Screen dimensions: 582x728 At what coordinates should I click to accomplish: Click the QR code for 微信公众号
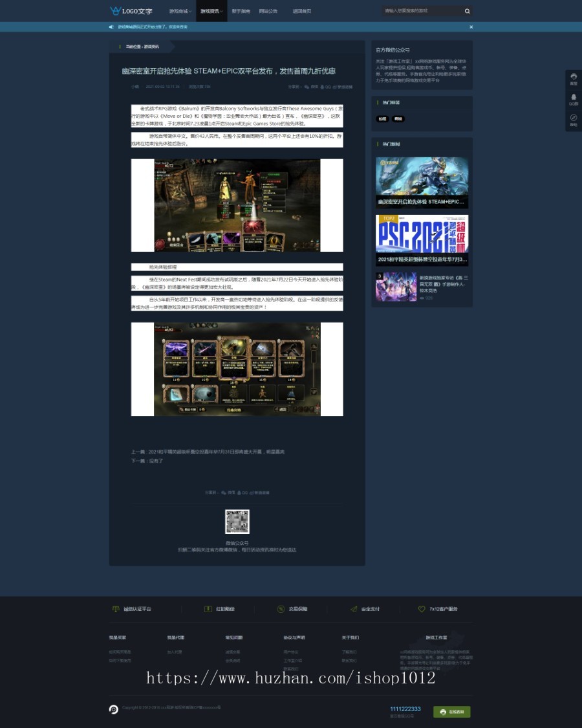tap(237, 522)
